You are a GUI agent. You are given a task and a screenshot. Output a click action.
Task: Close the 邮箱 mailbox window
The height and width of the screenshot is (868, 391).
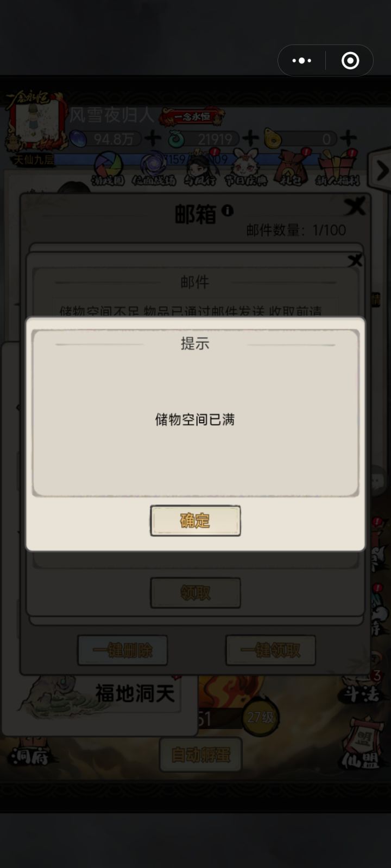point(356,206)
